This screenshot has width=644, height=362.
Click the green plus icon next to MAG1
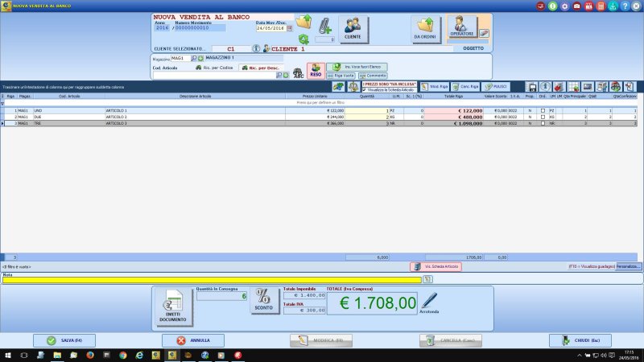200,58
